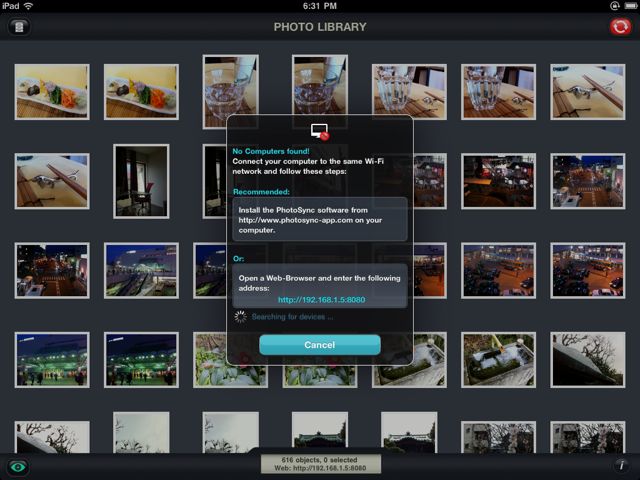
Task: Tap the rotation lock status icon
Action: coord(614,6)
